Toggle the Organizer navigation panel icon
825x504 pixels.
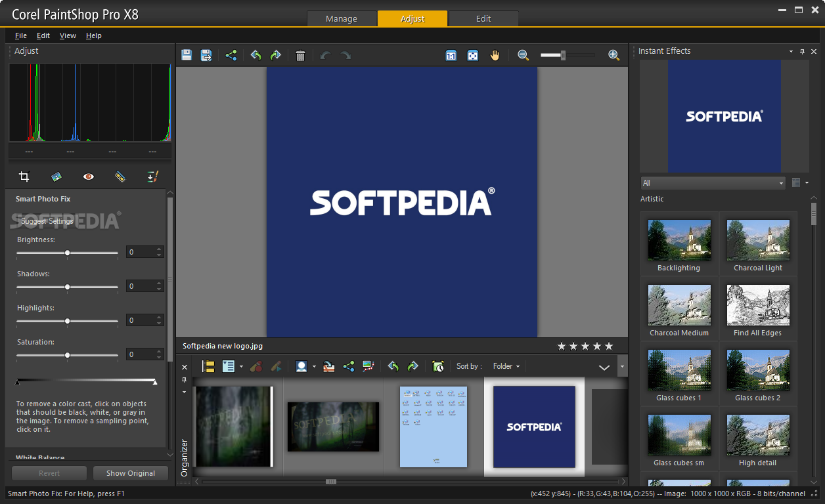tap(208, 366)
